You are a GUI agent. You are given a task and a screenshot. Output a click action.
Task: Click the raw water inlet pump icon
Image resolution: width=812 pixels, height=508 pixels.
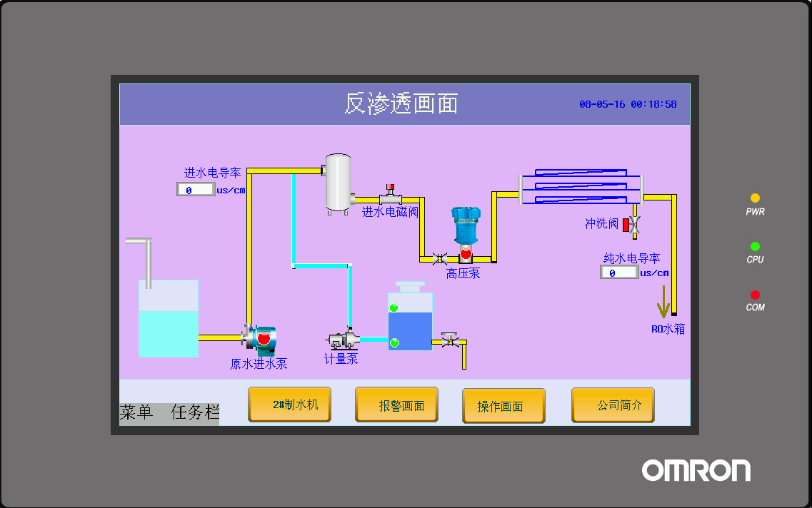pos(259,340)
